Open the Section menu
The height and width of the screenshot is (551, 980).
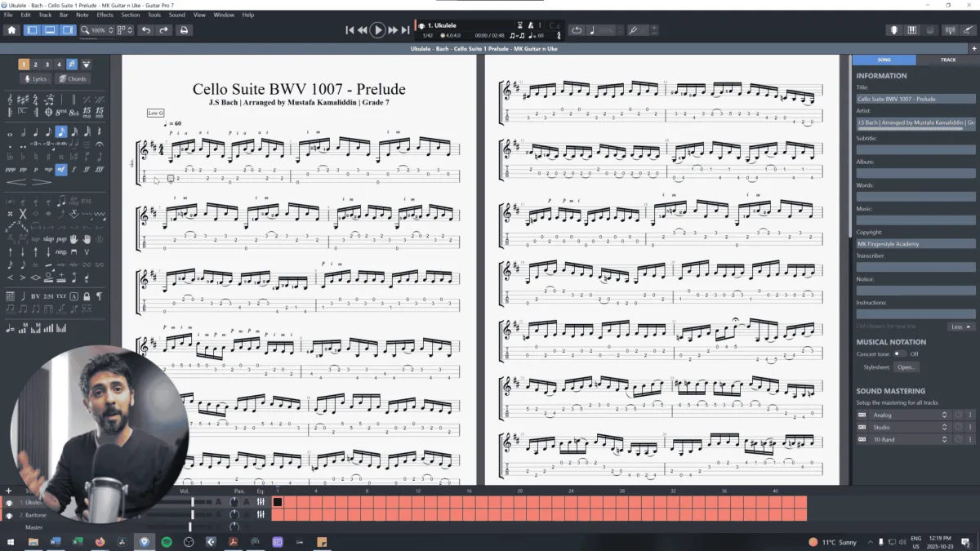point(131,15)
